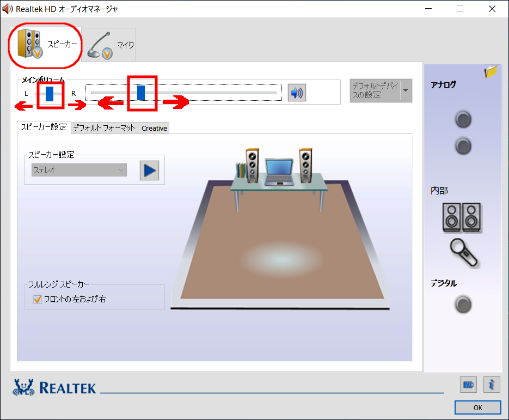Click the title bar speaker icon
509x420 pixels.
[7, 9]
